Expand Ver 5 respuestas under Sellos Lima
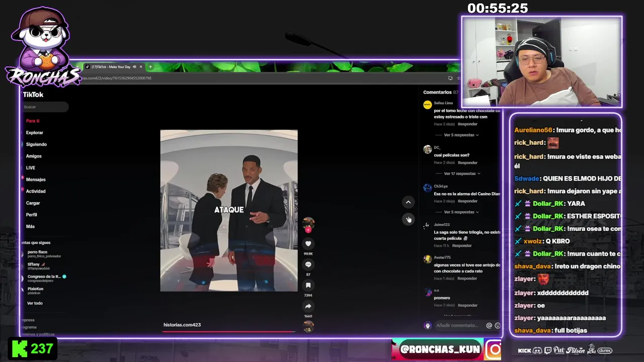This screenshot has width=644, height=362. tap(461, 135)
